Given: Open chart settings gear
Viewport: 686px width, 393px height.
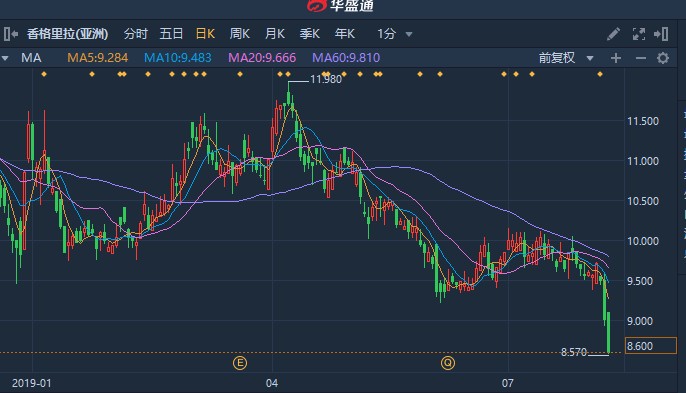Looking at the screenshot, I should (663, 58).
